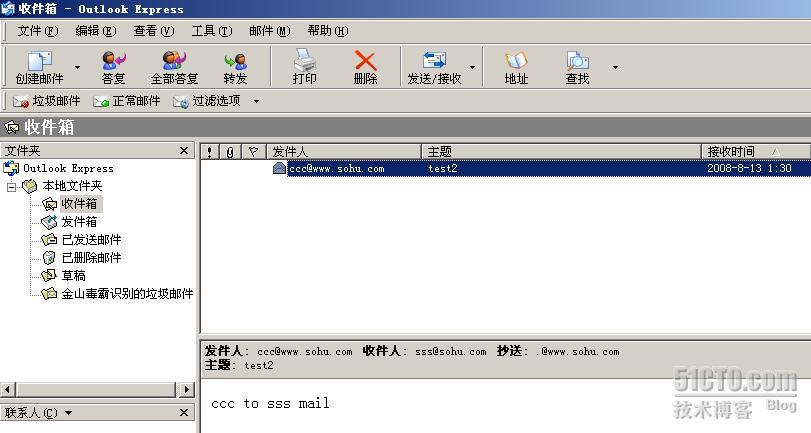Select the Sent Items (已发送邮件) folder
The width and height of the screenshot is (811, 433).
click(x=92, y=240)
